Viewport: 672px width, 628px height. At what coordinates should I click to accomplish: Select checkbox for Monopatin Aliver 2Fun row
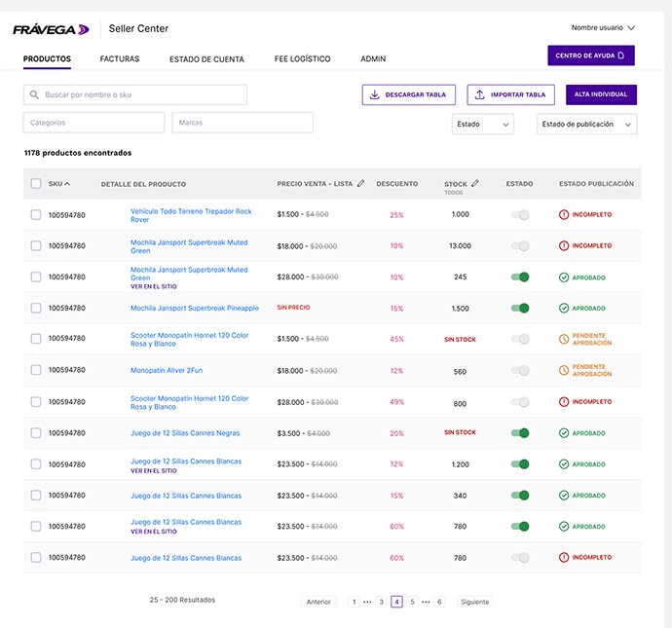pos(36,370)
